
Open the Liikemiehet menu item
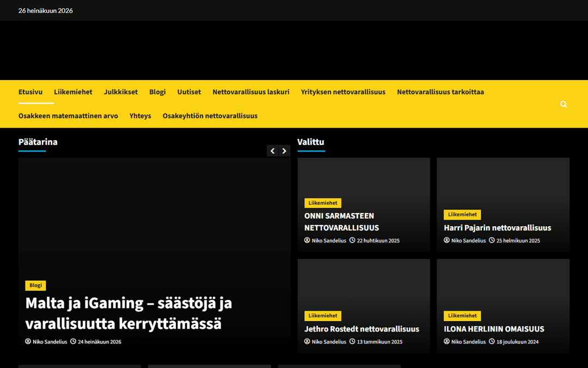tap(73, 92)
